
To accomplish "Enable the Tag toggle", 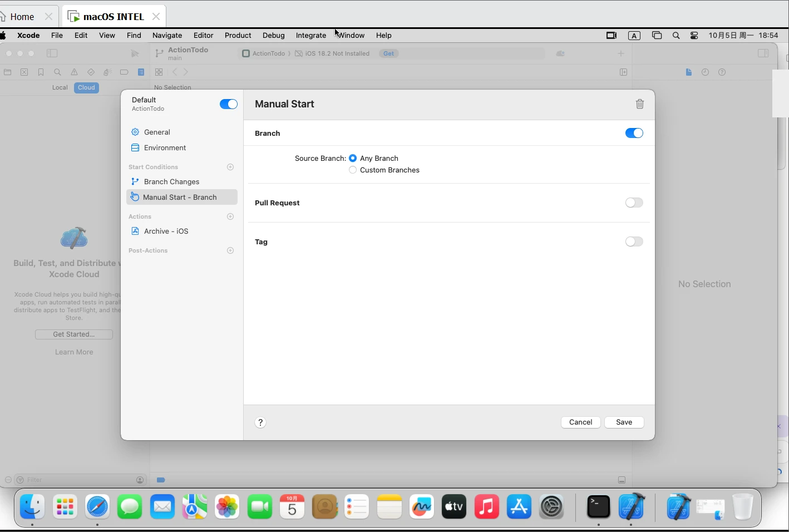I will click(x=634, y=242).
